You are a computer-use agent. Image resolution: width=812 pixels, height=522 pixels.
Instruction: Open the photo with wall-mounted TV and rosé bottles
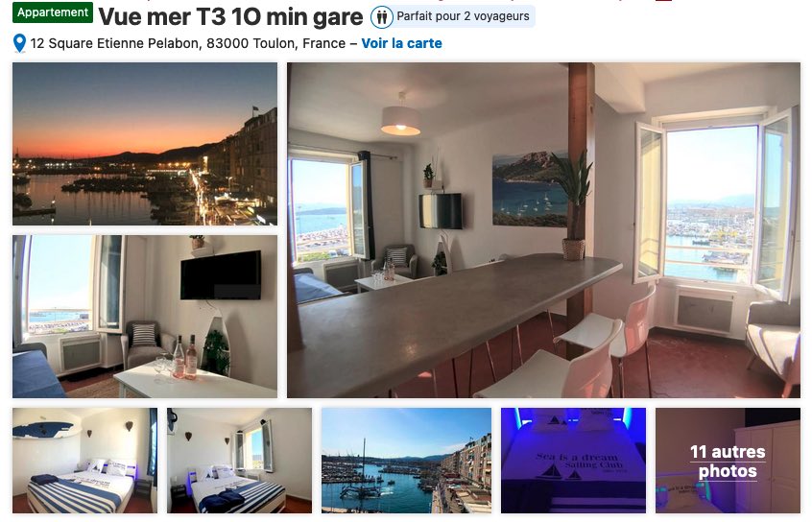(x=145, y=317)
